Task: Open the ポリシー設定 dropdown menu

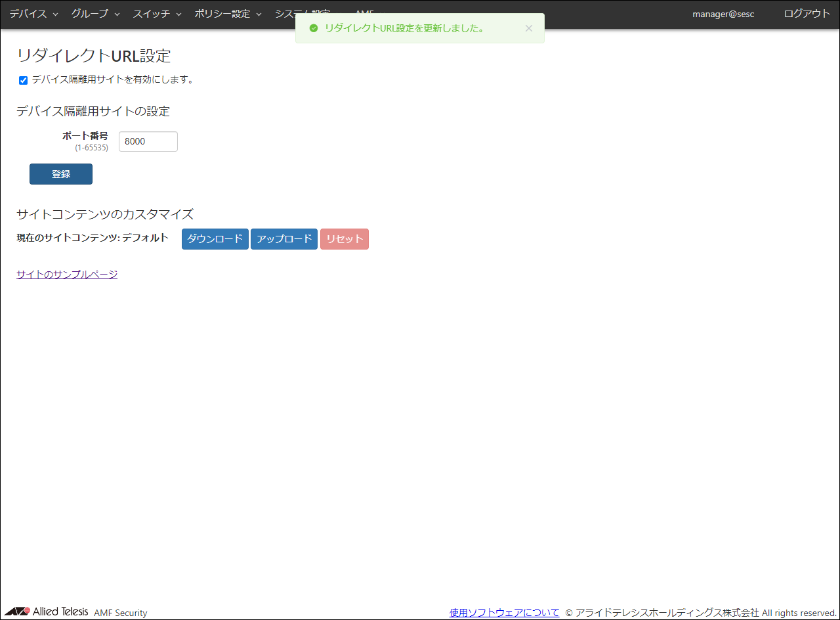Action: tap(228, 14)
